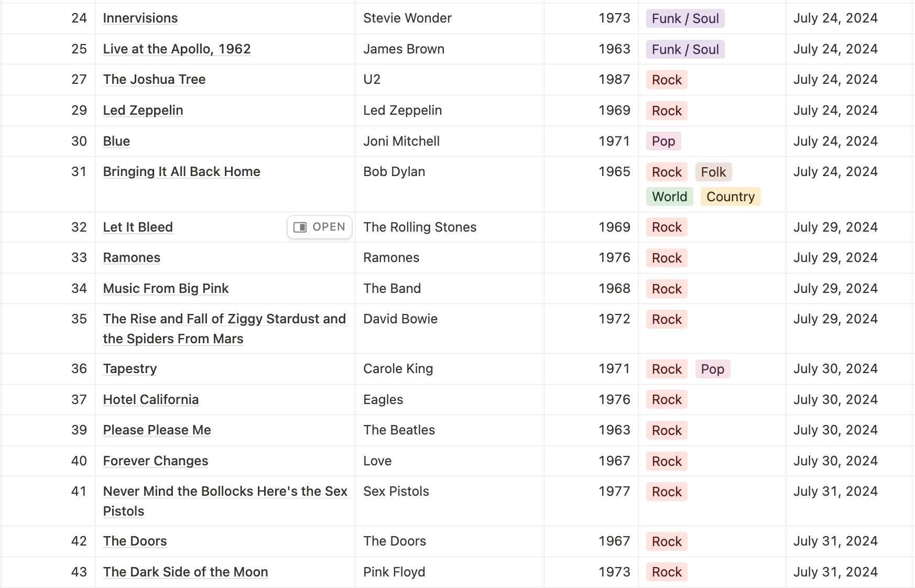Open Forever Changes entry
Screen dimensions: 915x588
(156, 461)
